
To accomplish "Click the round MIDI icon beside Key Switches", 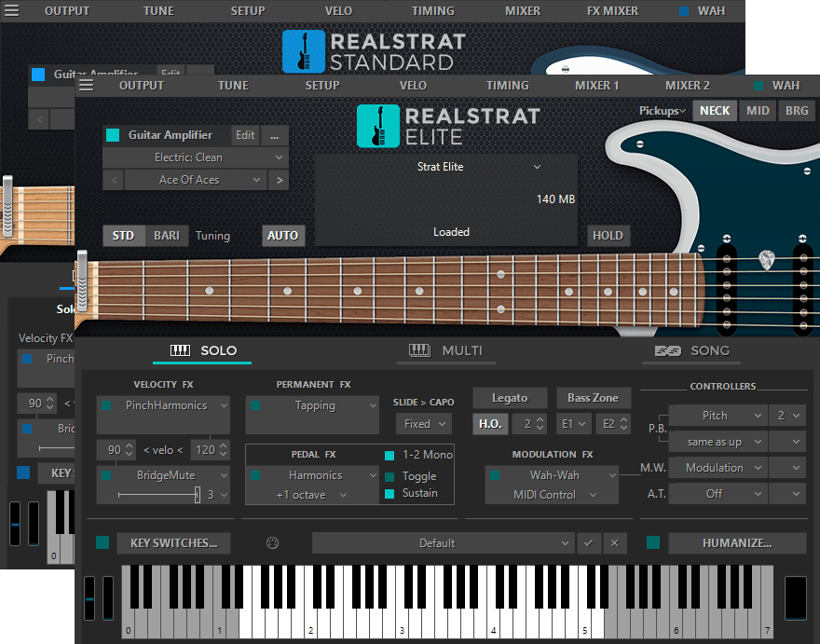I will click(x=272, y=543).
